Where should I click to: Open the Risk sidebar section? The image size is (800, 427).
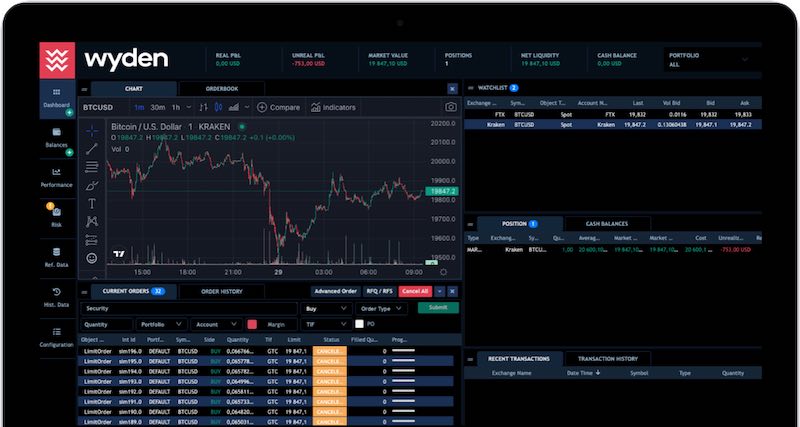tap(57, 218)
